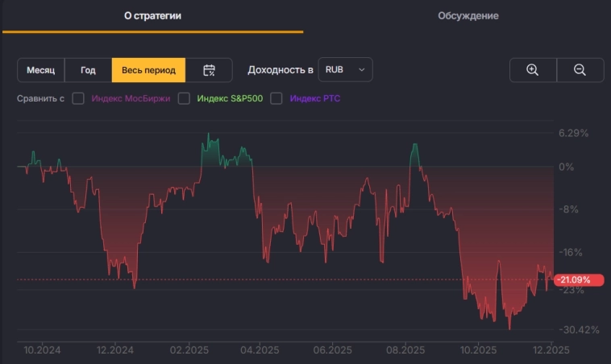The width and height of the screenshot is (611, 364).
Task: Click the zoom in magnifier icon
Action: (532, 70)
